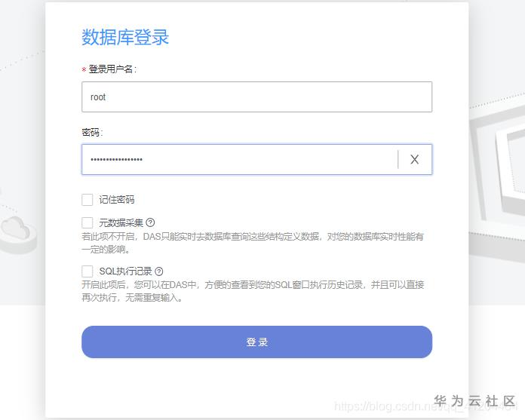Click the SQL执行记录 label text
Image resolution: width=525 pixels, height=420 pixels.
tap(126, 271)
